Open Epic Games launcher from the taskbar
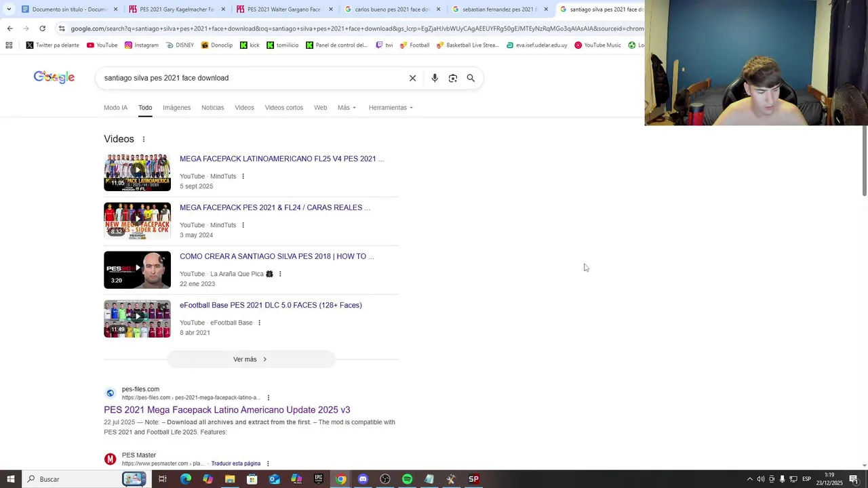The width and height of the screenshot is (868, 488). (x=319, y=479)
